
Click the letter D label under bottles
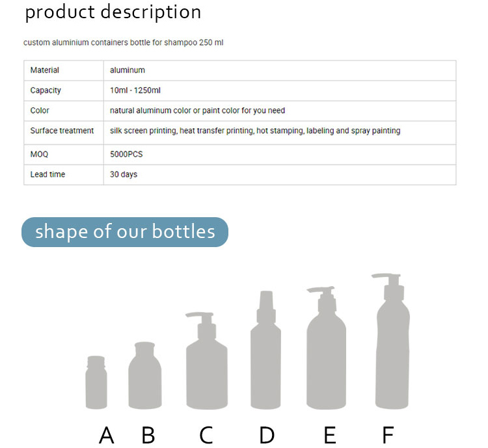click(x=267, y=435)
